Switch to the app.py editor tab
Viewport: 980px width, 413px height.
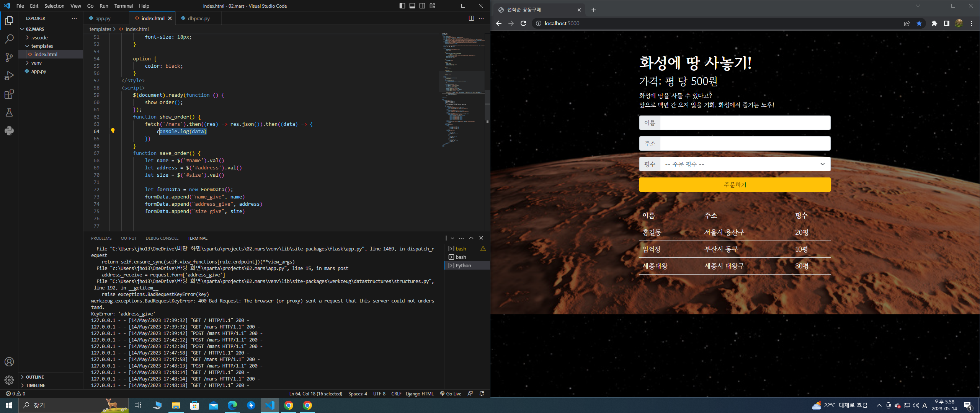(x=103, y=18)
